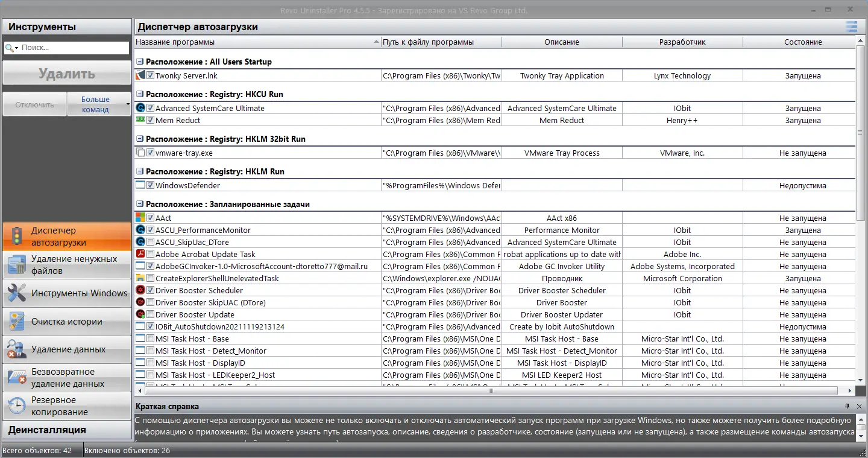
Task: Click the Driver Booster Update icon
Action: click(140, 314)
